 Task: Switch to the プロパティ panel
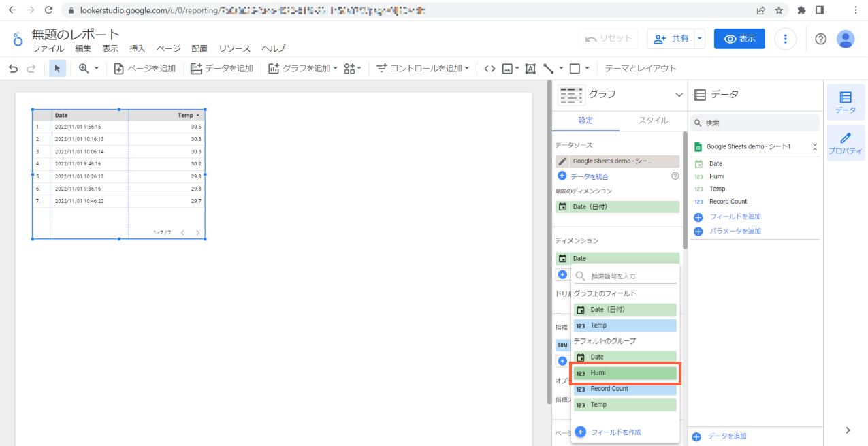pyautogui.click(x=846, y=143)
